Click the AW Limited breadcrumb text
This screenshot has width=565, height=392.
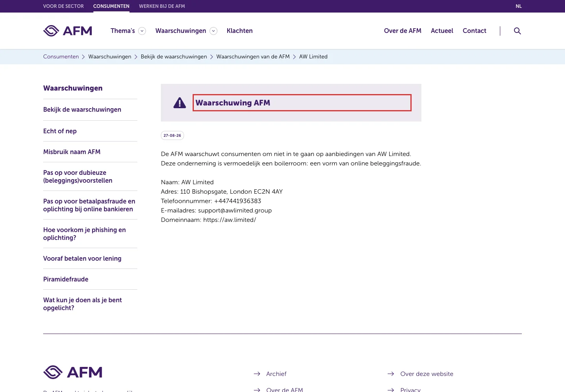(313, 56)
